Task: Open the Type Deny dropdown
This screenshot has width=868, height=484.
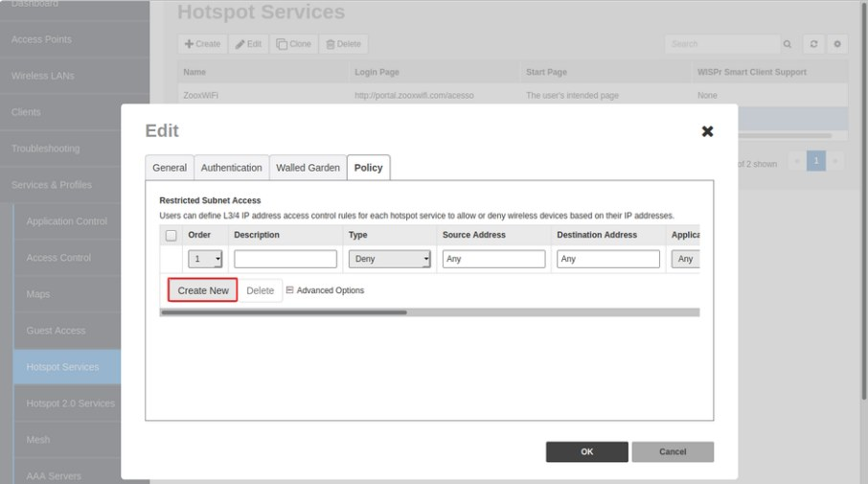Action: pos(389,259)
